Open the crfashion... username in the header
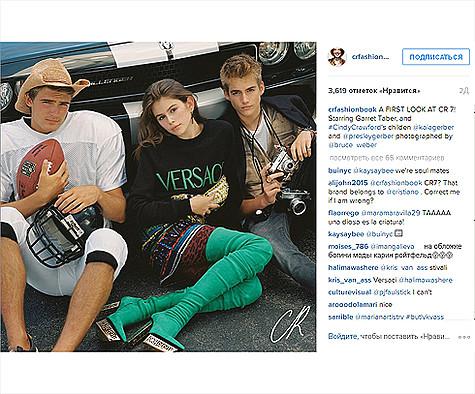Screen dimensions: 475x394 pos(370,57)
